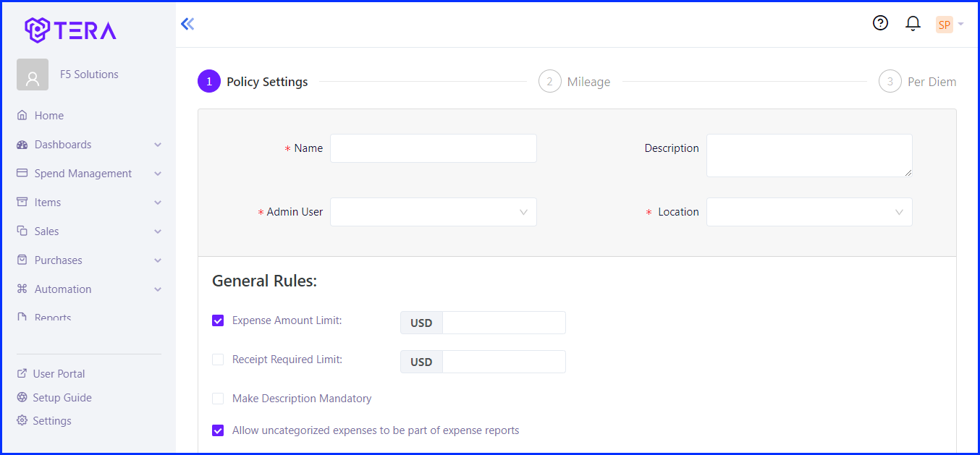Image resolution: width=980 pixels, height=455 pixels.
Task: Click the F5 Solutions company name
Action: tap(89, 75)
